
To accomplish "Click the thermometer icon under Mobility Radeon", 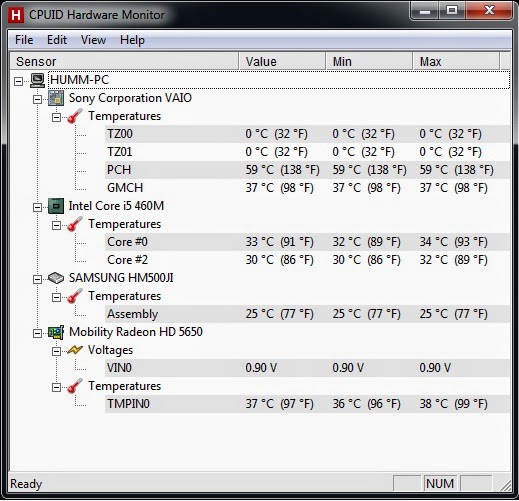I will (x=75, y=386).
